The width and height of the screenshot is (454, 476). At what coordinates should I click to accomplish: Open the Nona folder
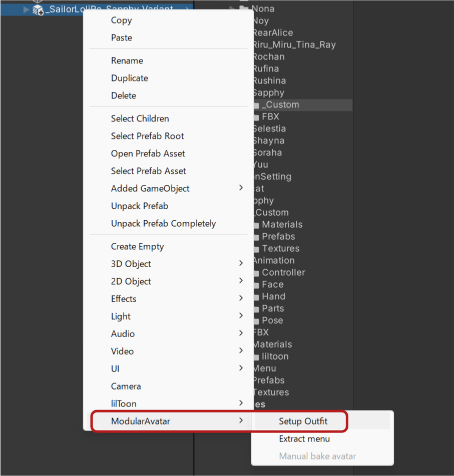pos(263,9)
